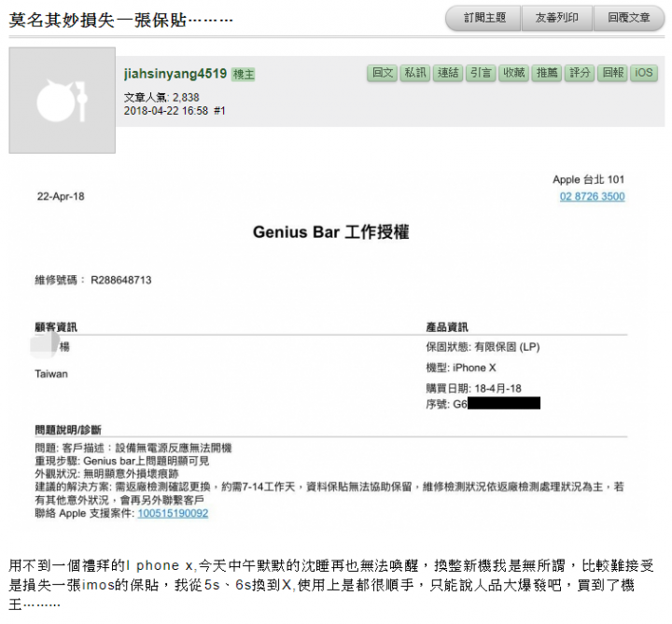672x624 pixels.
Task: Click the 產品資訊 section heading
Action: point(446,327)
